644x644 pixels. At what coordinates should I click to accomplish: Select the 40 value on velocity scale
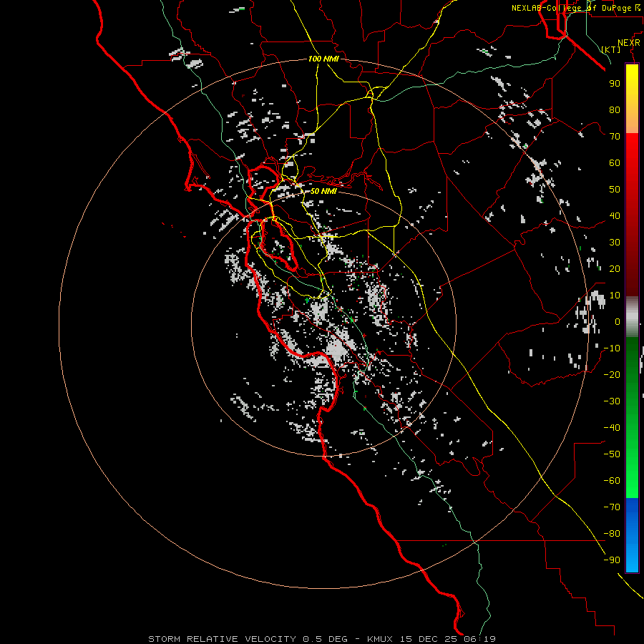615,216
